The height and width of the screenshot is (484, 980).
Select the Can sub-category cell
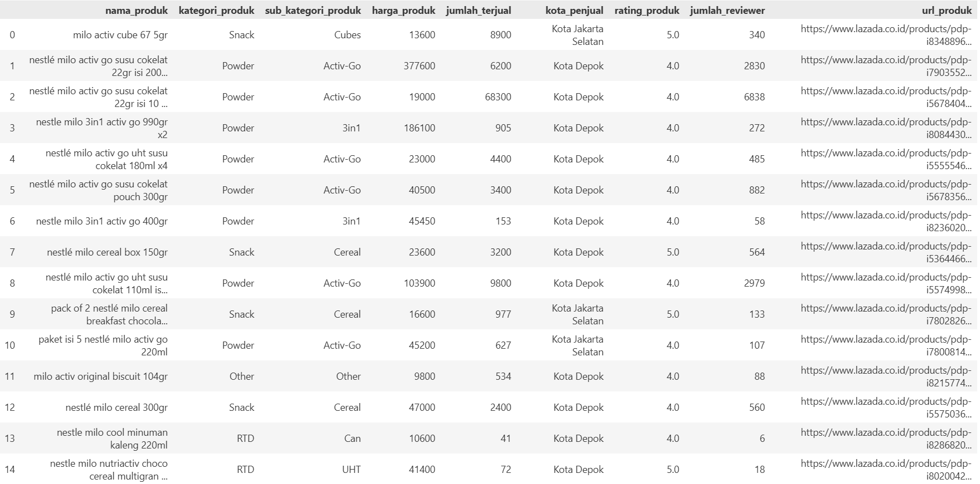(x=352, y=439)
